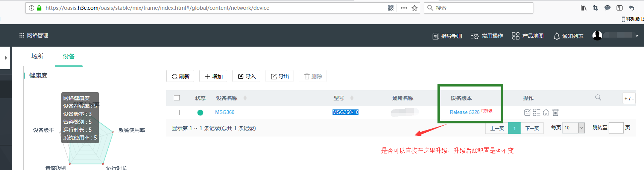Click the house icon for MSG360

[546, 112]
